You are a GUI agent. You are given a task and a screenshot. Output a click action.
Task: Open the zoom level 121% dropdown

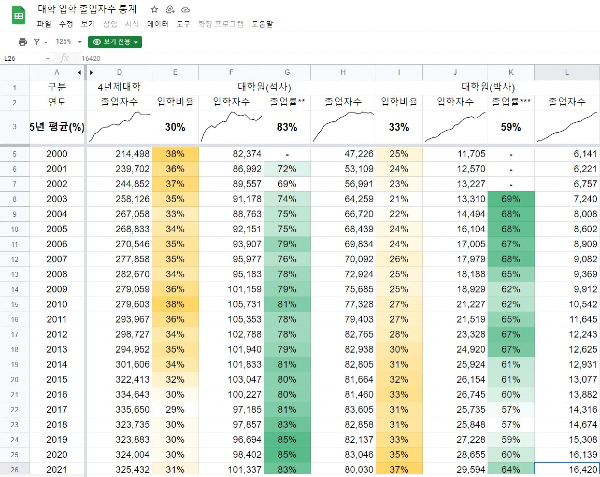pos(67,42)
